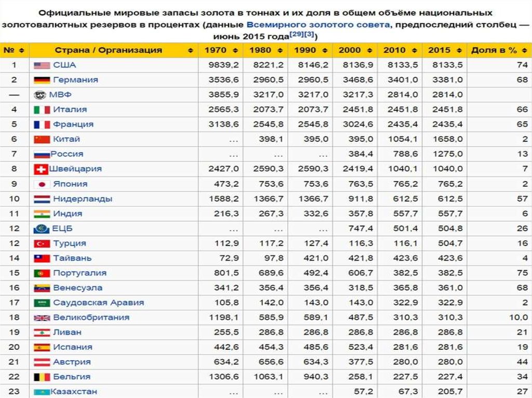Click the Japan flag icon
Screen dimensions: 532x398
(x=42, y=184)
